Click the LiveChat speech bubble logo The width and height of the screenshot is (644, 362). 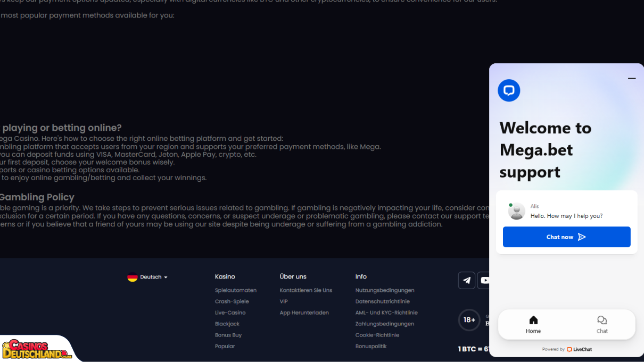point(509,90)
